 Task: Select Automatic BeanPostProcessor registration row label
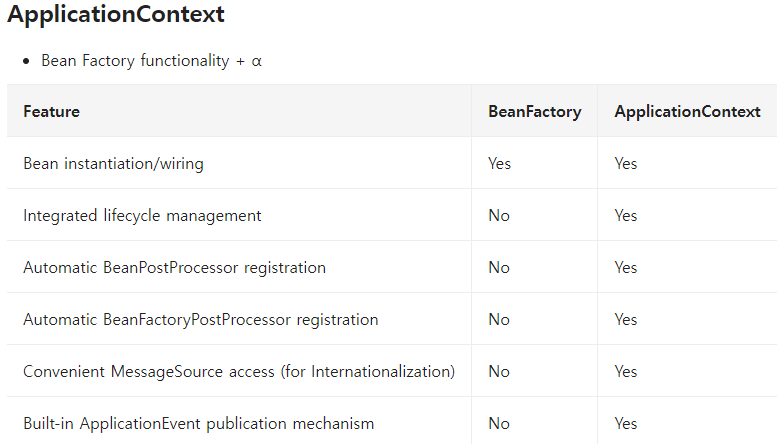pyautogui.click(x=174, y=268)
